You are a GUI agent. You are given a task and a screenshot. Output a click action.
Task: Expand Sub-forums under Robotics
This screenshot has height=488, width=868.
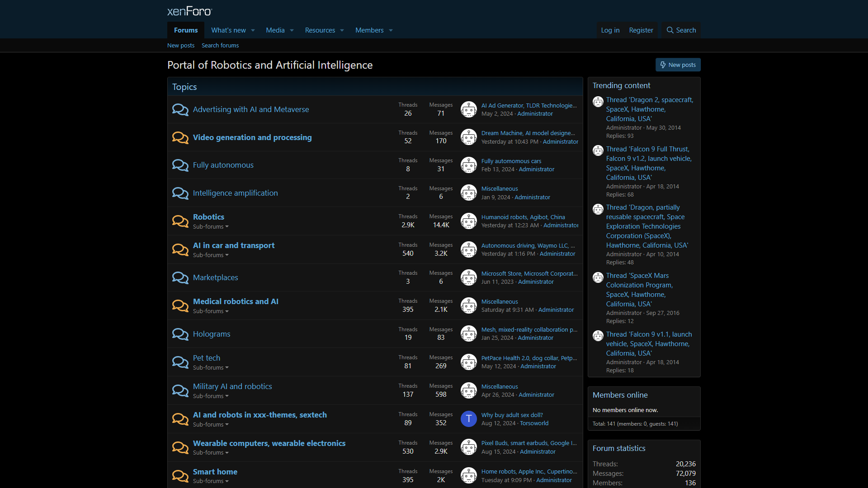tap(210, 226)
